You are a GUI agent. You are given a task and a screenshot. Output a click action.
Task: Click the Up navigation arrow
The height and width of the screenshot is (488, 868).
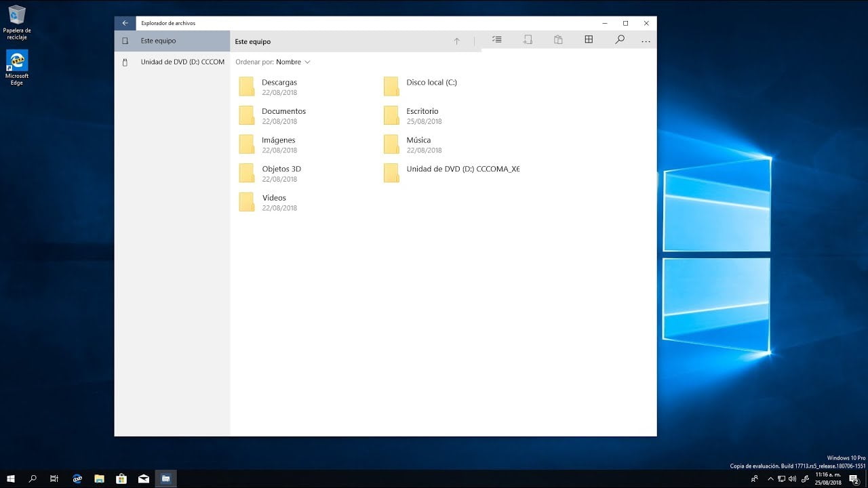coord(457,41)
